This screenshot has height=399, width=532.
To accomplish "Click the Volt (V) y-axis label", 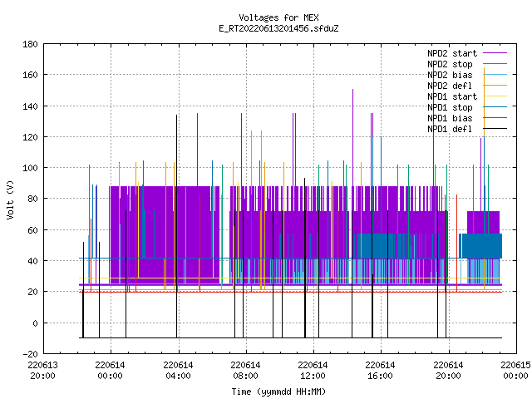I will coord(10,199).
